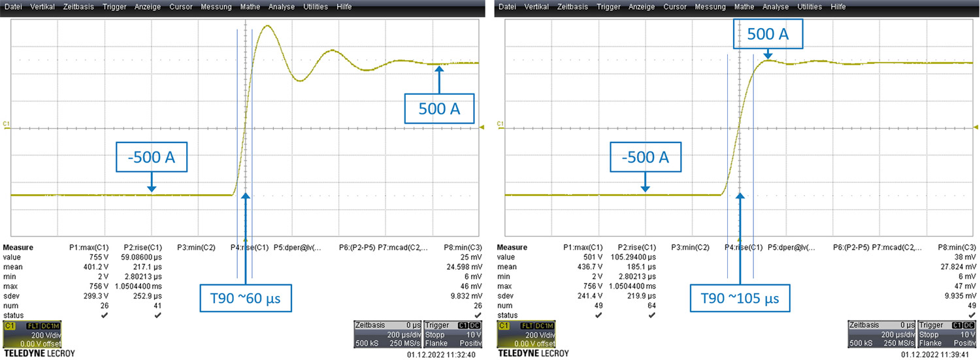The width and height of the screenshot is (980, 360).
Task: Click the P1:max(C1) header above 501 V
Action: (581, 248)
